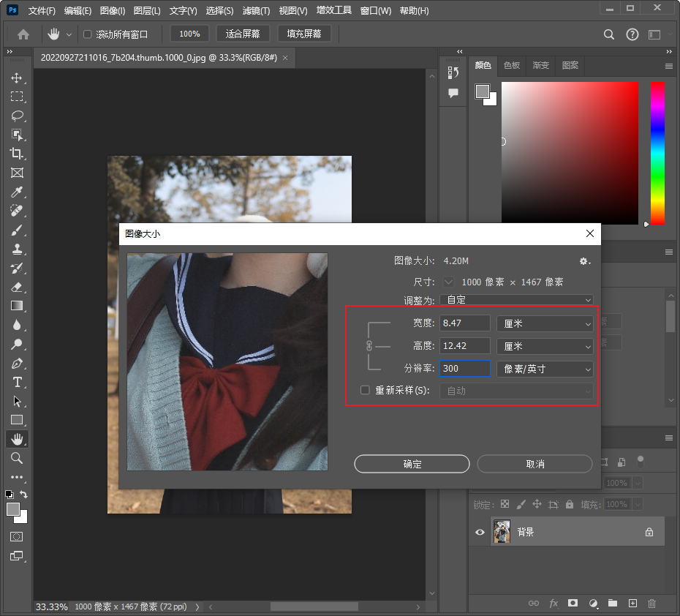
Task: Click the constrain proportions chain link icon
Action: coord(369,345)
